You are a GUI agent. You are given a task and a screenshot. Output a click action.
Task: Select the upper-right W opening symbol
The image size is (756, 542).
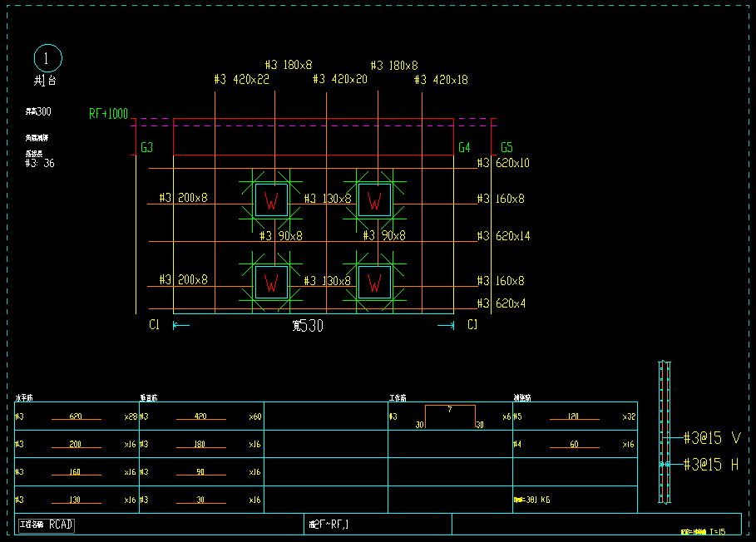point(374,200)
